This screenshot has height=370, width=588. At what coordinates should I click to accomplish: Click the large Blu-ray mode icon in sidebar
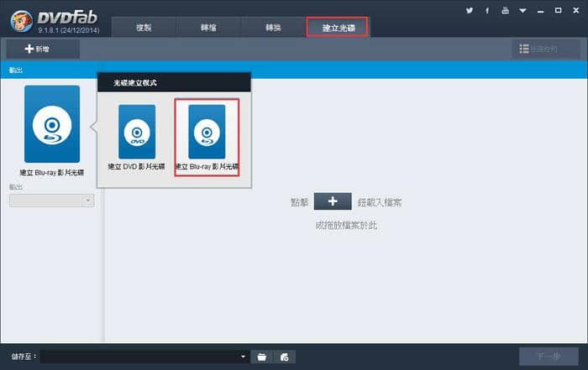pos(52,124)
